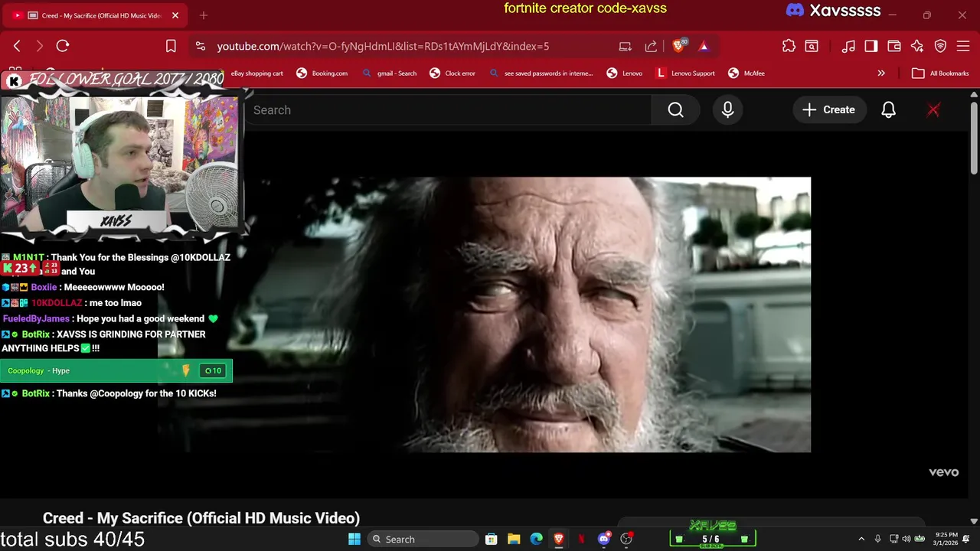
Task: Open a new browser tab
Action: (x=203, y=15)
